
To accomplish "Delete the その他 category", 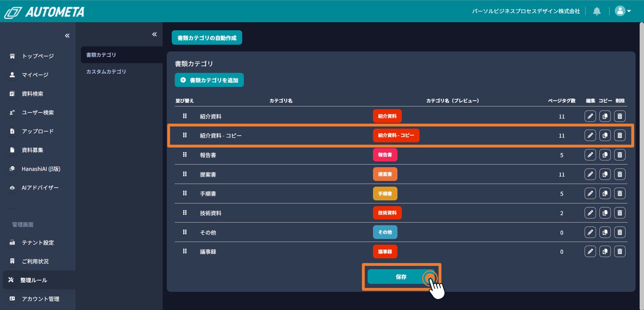I will pos(620,232).
